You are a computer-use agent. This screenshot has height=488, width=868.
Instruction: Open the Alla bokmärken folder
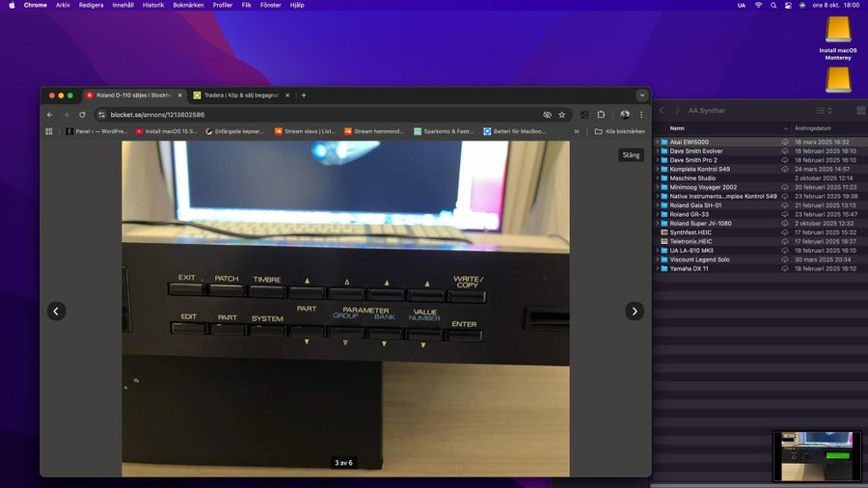tap(619, 131)
